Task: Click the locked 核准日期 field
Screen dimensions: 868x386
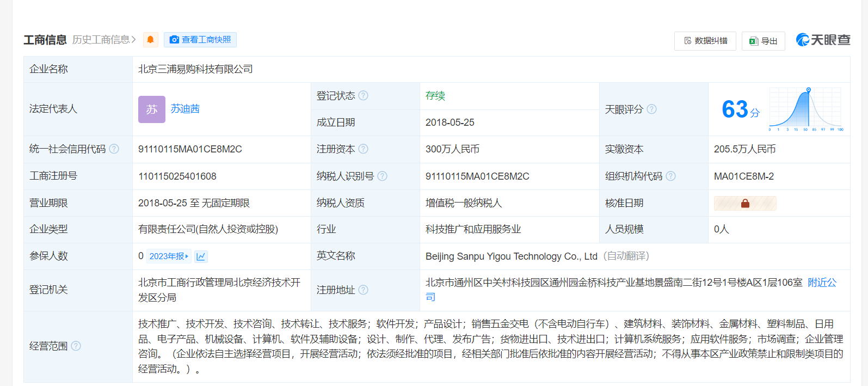Action: pyautogui.click(x=745, y=204)
